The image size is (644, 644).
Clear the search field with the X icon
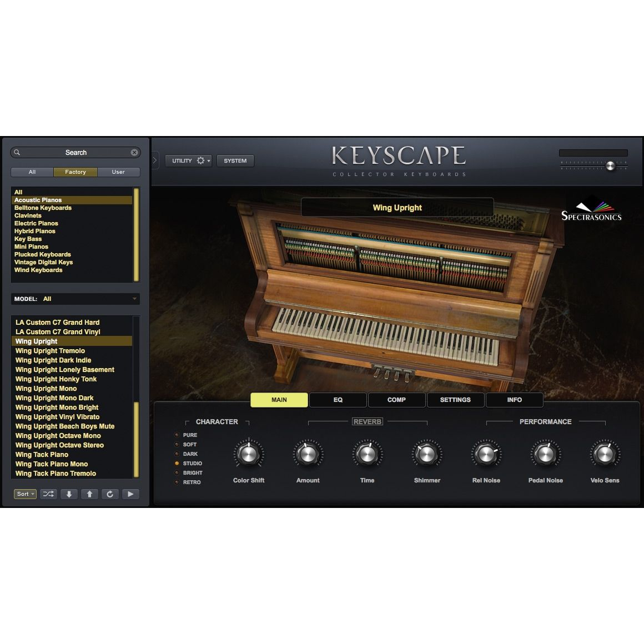134,152
